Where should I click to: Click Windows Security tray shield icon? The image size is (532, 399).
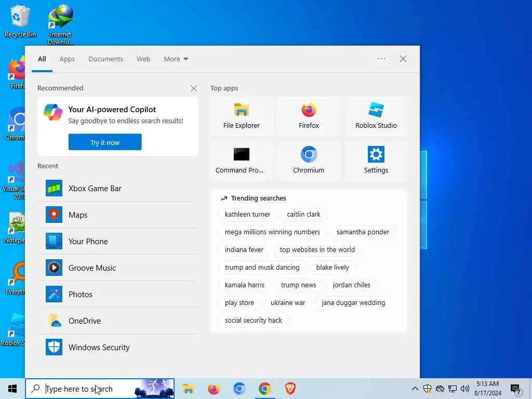pyautogui.click(x=427, y=389)
